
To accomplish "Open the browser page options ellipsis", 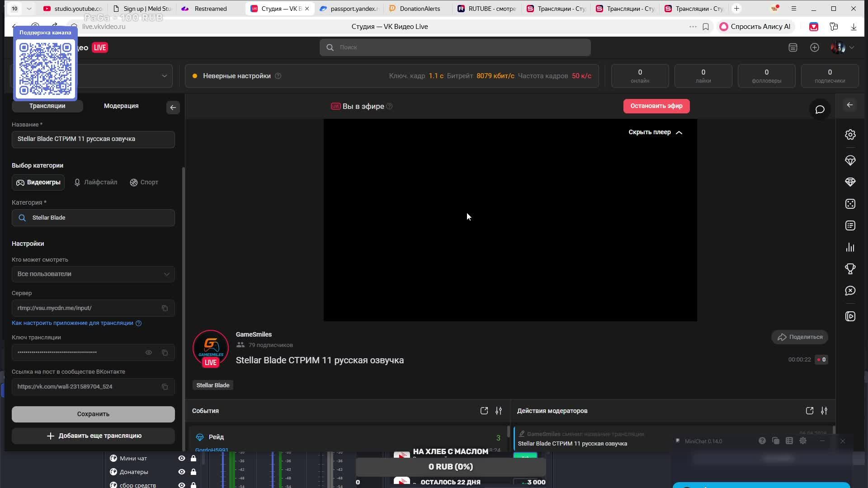I will pos(693,27).
